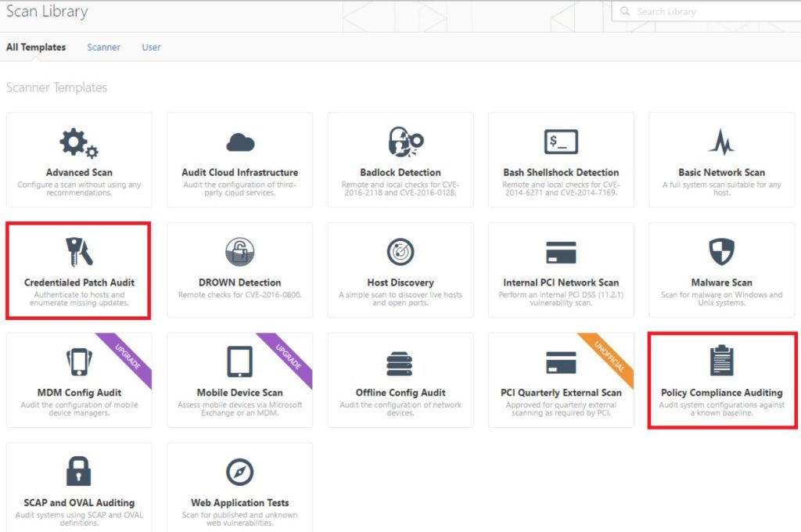Select the Malware Scan shield icon
Viewport: 801px width, 532px height.
click(721, 251)
